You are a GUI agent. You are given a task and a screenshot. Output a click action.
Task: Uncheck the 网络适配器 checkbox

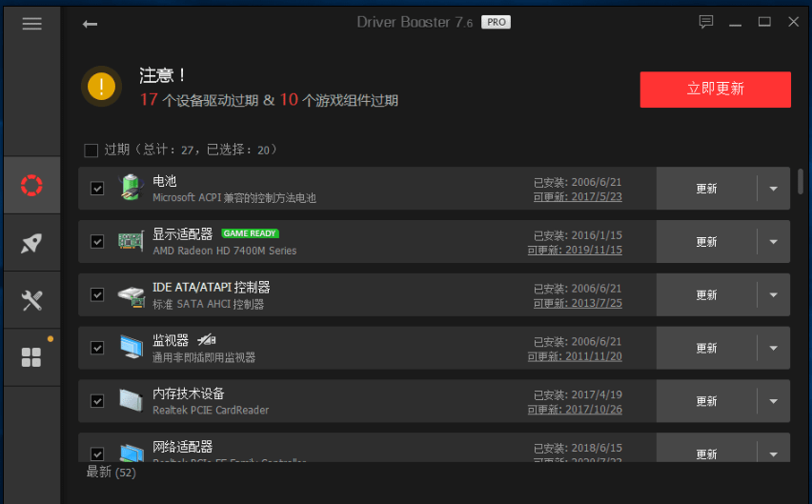97,454
